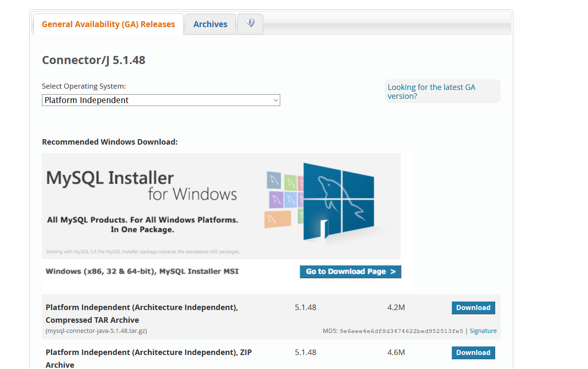This screenshot has width=588, height=369.
Task: Click version 5.1.48 in ZIP Archive row
Action: 306,352
